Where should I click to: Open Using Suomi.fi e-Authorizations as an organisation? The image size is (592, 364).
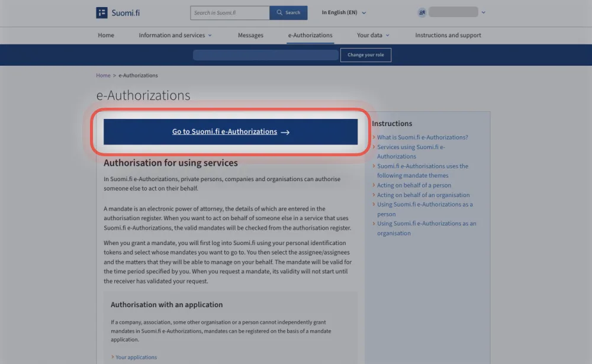tap(427, 228)
